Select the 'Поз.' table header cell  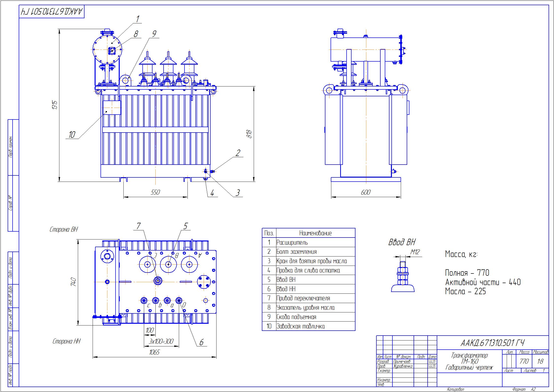pos(269,233)
